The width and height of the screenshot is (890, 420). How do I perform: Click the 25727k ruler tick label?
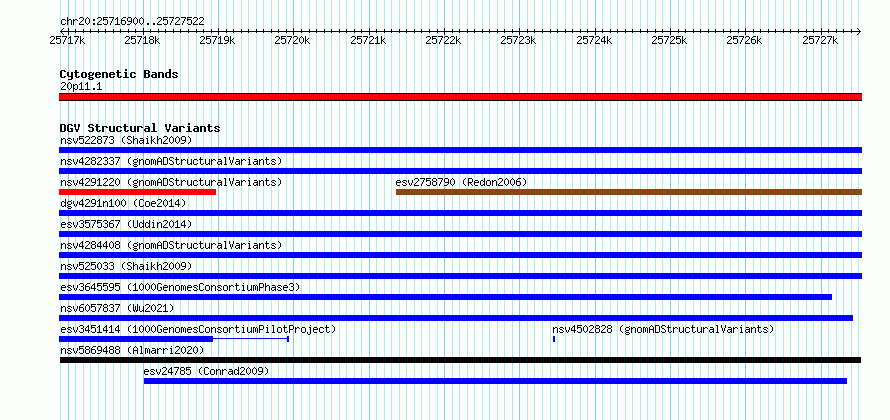(820, 40)
